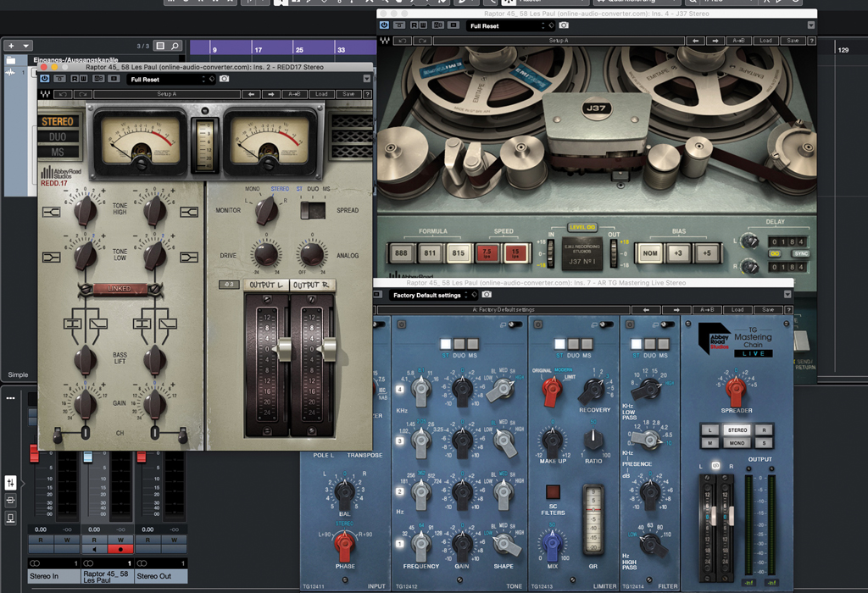Click the camera snapshot icon in REDD17 window

224,79
